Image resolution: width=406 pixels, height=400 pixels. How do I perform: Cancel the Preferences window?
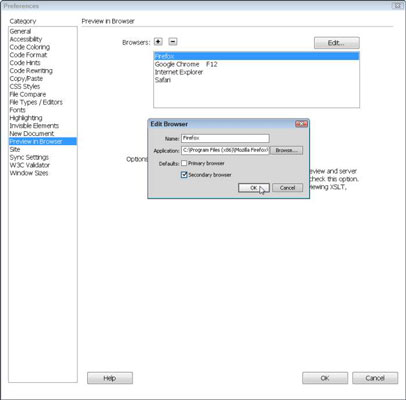375,378
